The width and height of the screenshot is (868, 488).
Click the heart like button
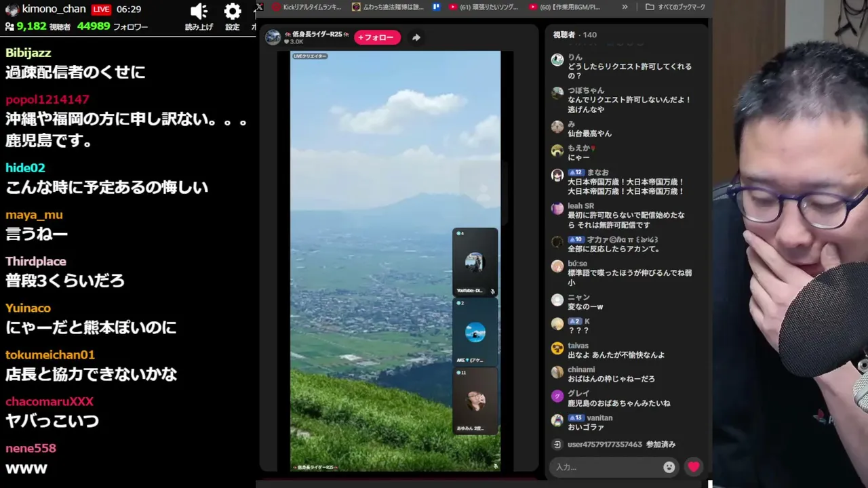pos(693,467)
